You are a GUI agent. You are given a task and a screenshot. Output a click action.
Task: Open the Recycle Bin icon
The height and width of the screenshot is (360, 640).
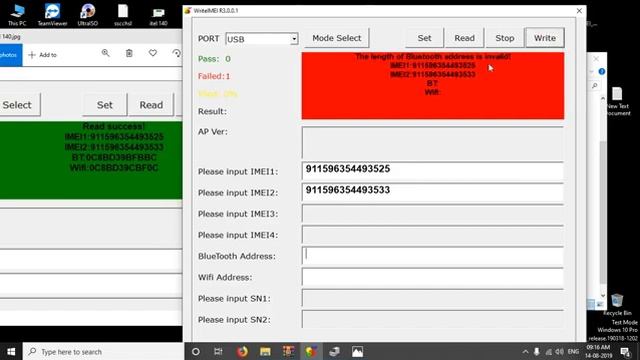[x=617, y=304]
